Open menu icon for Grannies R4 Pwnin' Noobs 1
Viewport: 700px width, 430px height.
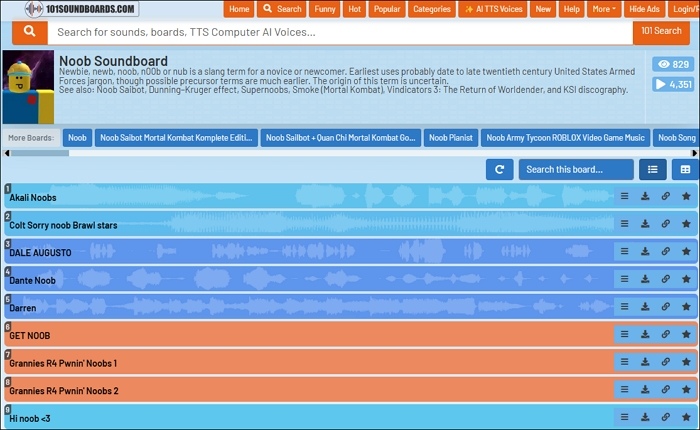[624, 362]
